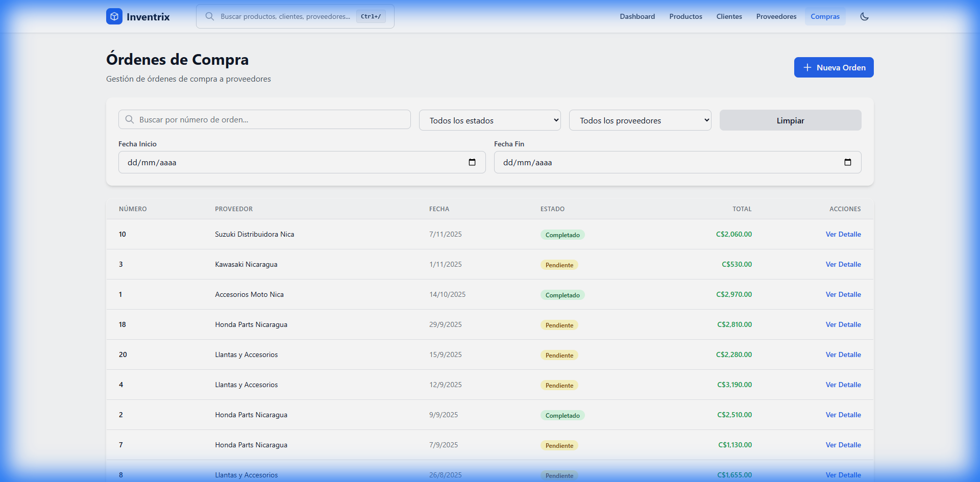Open the Proveedores nav item
The width and height of the screenshot is (980, 482).
click(776, 16)
